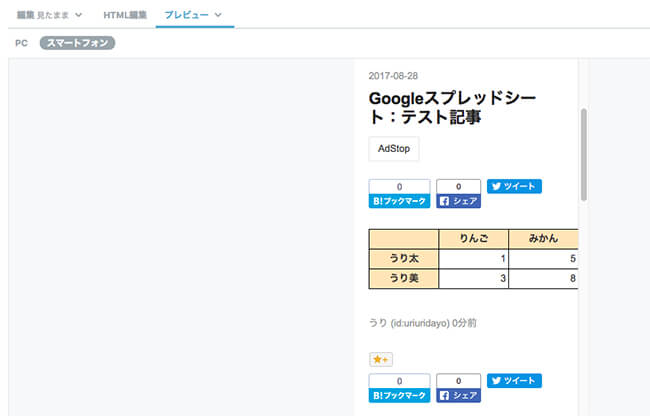The image size is (650, 416).
Task: Click the top ツイート button
Action: 514,186
